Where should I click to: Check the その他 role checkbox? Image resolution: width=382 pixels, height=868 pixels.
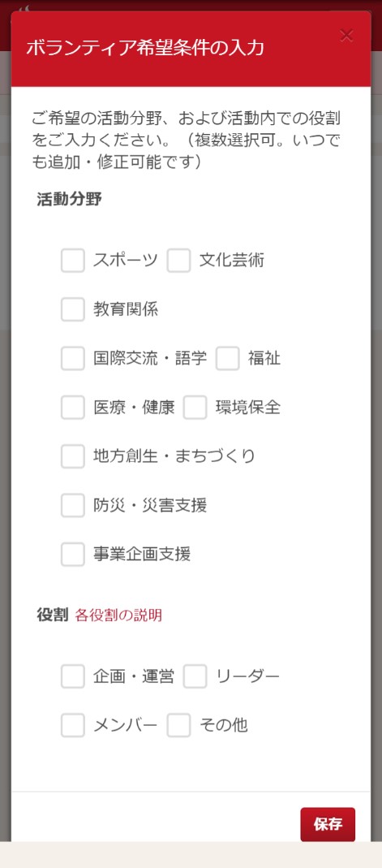click(178, 725)
